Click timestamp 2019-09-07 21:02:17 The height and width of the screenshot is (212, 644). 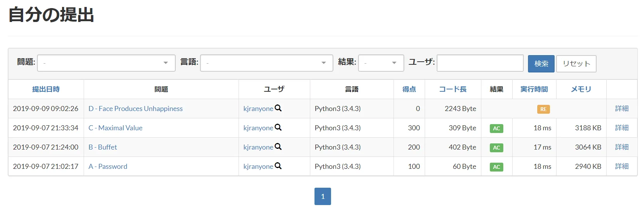45,167
